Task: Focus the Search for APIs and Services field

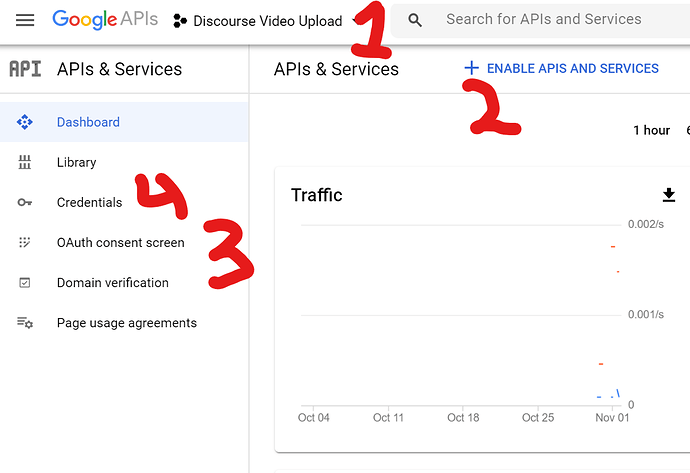Action: 543,19
